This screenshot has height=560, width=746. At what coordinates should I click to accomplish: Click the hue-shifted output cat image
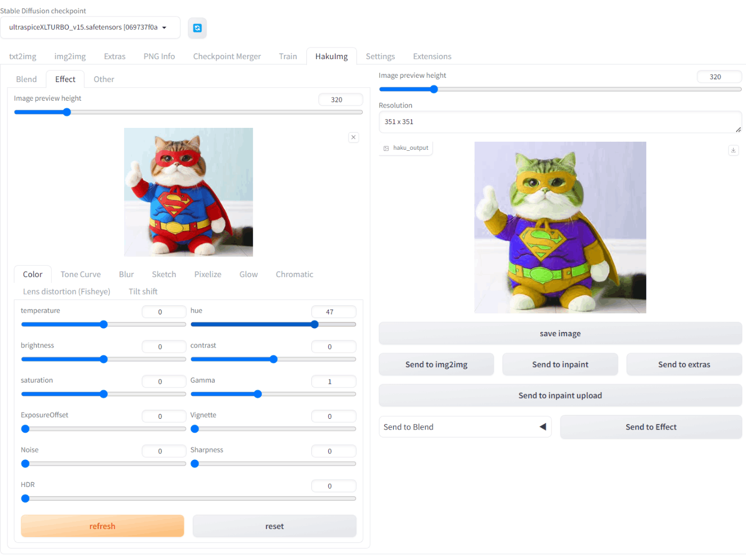[x=560, y=228]
